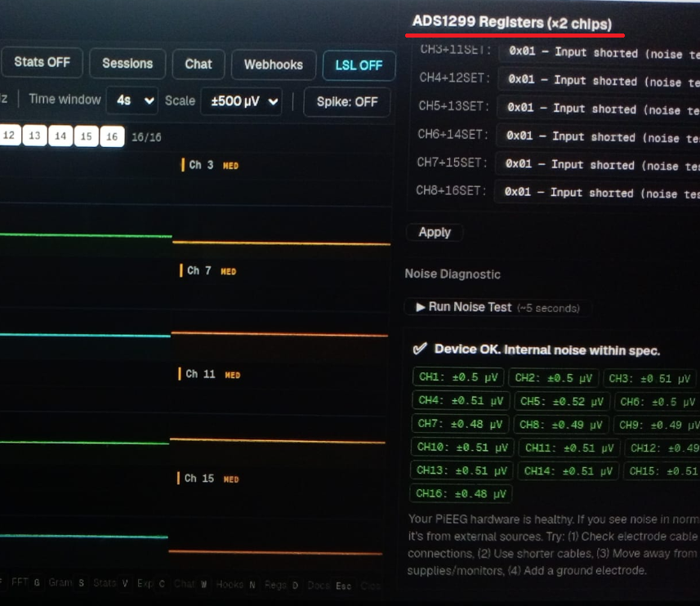Select channel page 15 tab
Viewport: 700px width, 606px height.
(87, 136)
